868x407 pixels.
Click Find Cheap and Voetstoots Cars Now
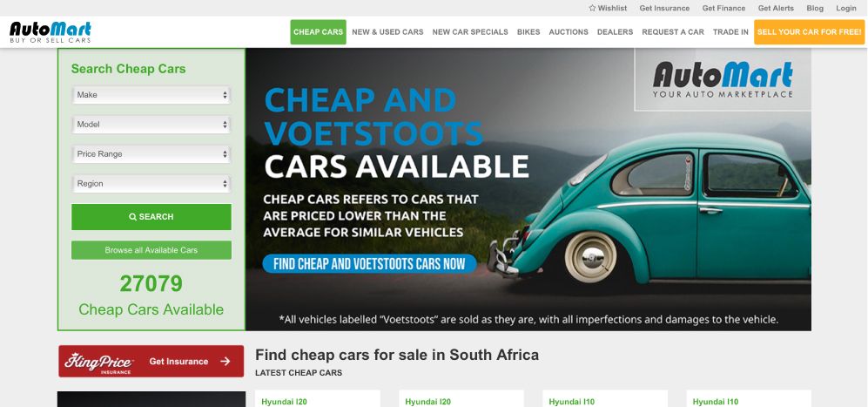pos(369,264)
